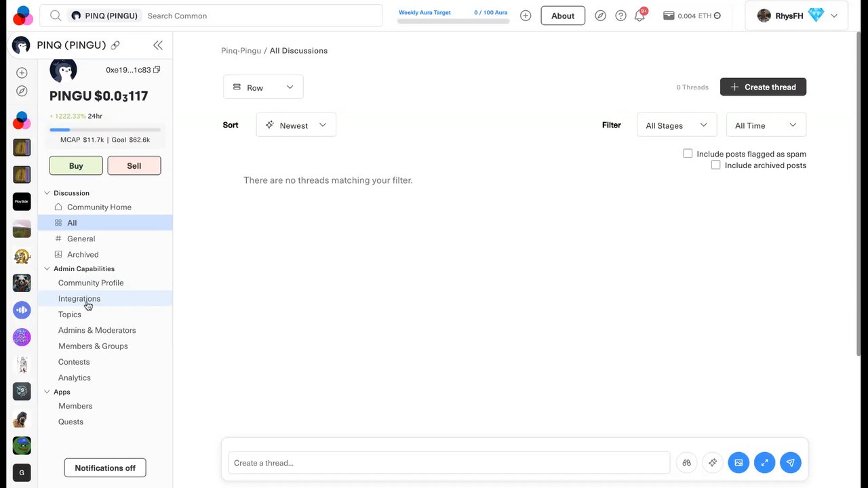Click the 0.004 ETH balance text

(x=695, y=16)
